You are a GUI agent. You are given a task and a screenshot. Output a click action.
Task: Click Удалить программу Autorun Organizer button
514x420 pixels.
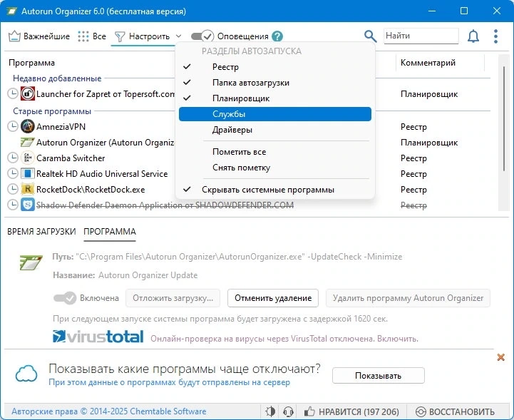(x=408, y=298)
